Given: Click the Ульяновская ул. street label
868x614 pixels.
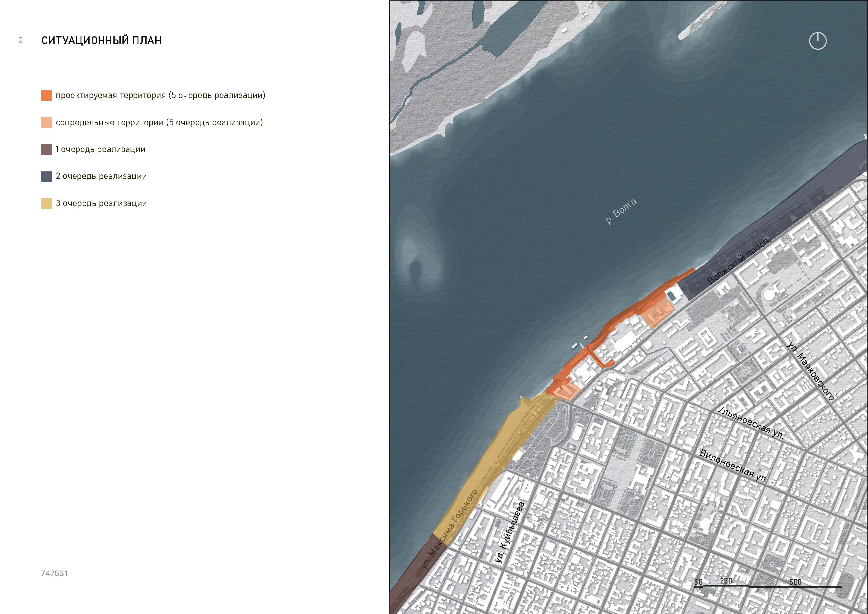Looking at the screenshot, I should point(750,423).
